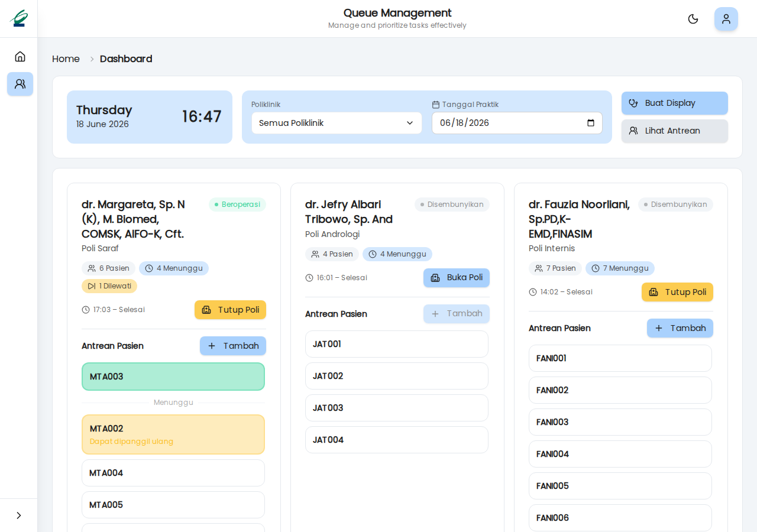Click the Lihat Antrean button
Screen dimensions: 757x532
pos(675,131)
